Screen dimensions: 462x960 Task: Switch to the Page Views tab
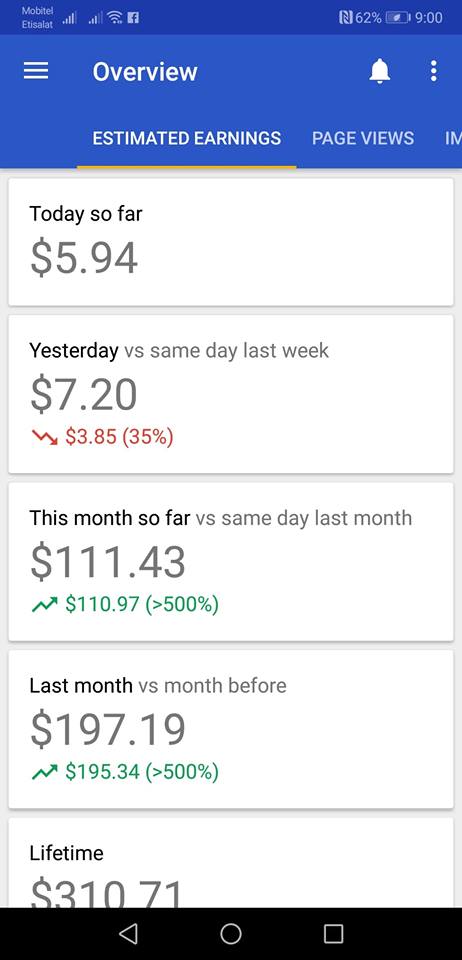(363, 138)
